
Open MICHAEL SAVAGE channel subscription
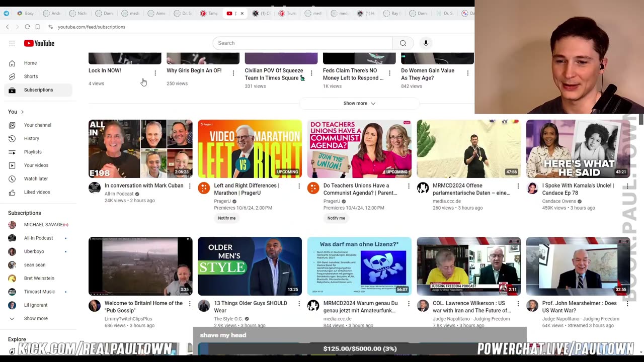pyautogui.click(x=38, y=225)
